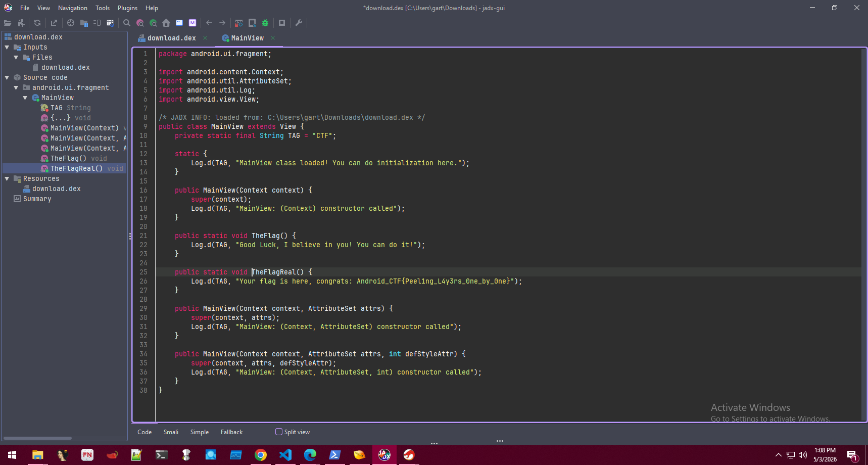Go to main activity house icon
The image size is (868, 465).
point(166,23)
